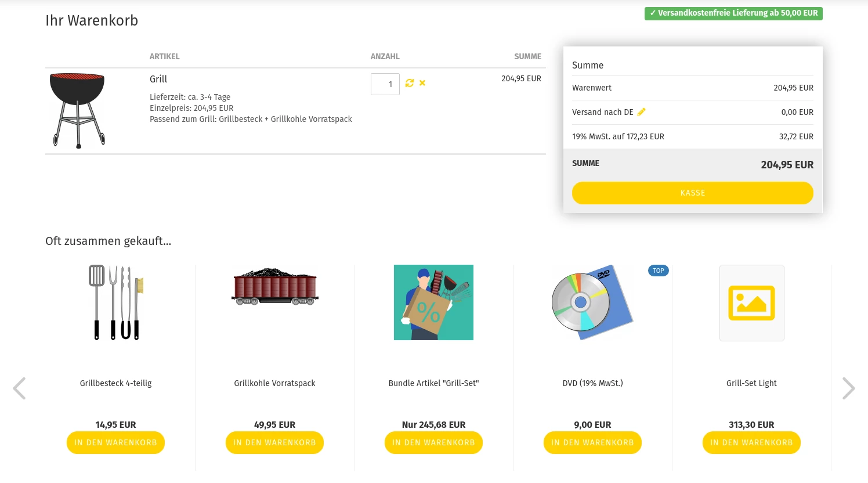Click the Grill-Set Light placeholder image
This screenshot has width=868, height=483.
(x=752, y=303)
